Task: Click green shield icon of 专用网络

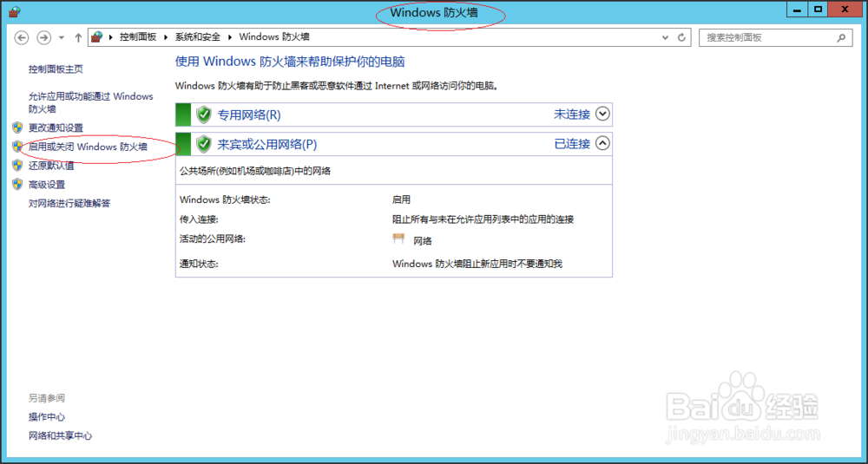Action: (x=204, y=114)
